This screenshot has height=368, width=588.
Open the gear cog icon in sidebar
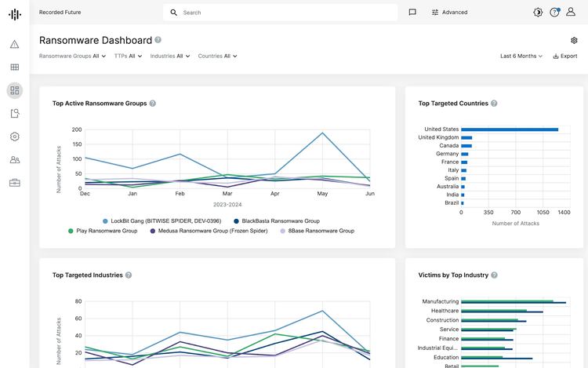click(x=15, y=137)
